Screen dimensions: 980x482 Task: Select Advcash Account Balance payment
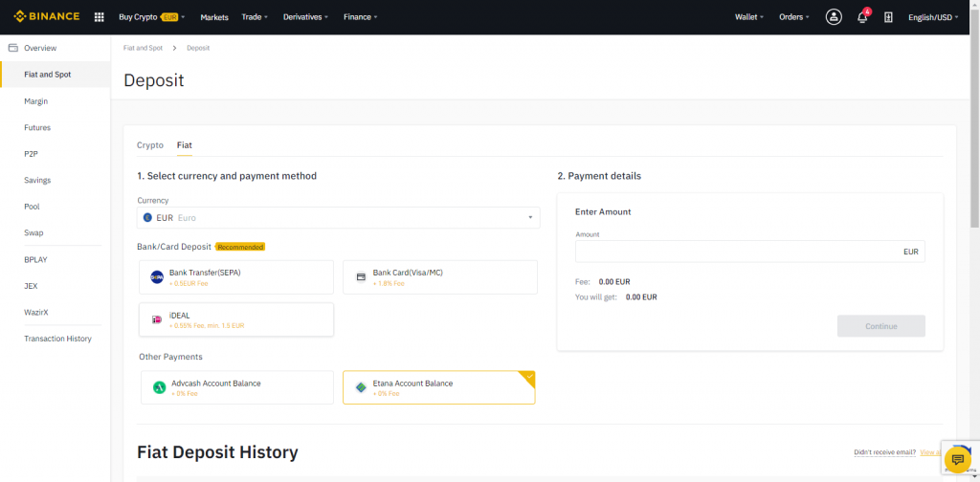[x=237, y=387]
